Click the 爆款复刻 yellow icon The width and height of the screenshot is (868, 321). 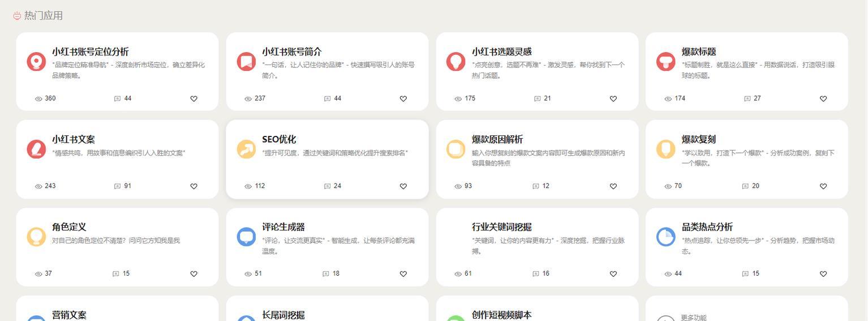[x=665, y=149]
